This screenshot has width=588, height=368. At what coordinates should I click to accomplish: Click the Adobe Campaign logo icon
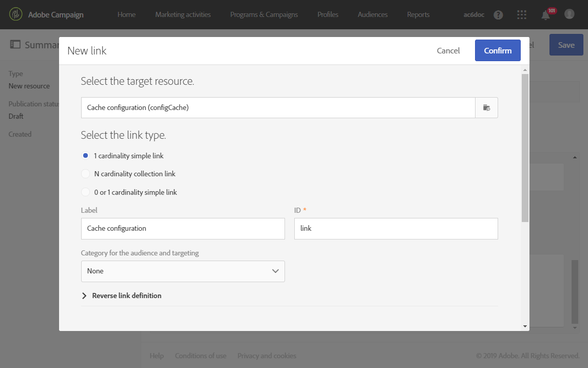coord(16,14)
